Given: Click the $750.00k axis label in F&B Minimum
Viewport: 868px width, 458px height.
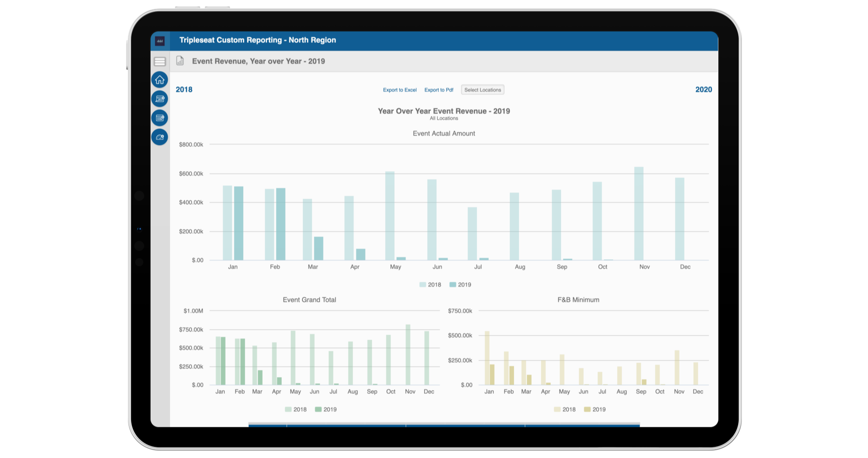Looking at the screenshot, I should point(460,311).
